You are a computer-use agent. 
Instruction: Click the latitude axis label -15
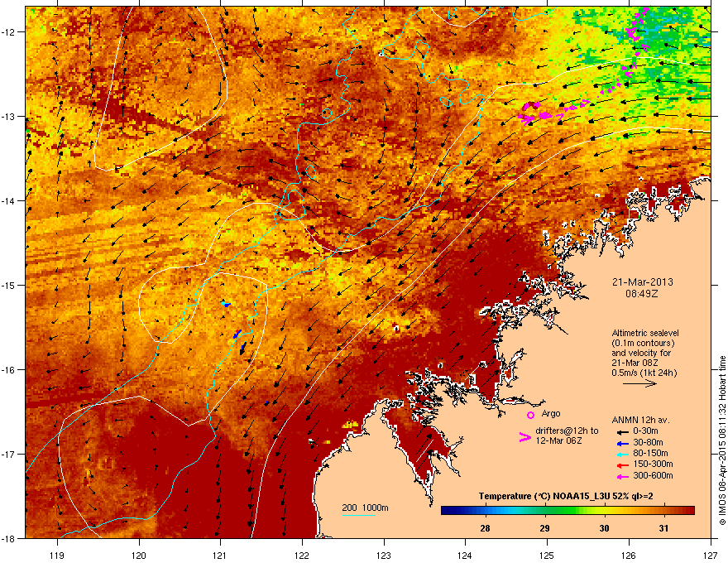click(x=8, y=285)
